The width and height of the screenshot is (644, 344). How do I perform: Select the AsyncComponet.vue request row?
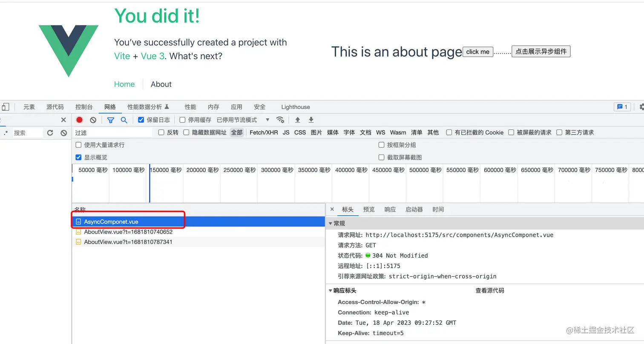pos(198,222)
